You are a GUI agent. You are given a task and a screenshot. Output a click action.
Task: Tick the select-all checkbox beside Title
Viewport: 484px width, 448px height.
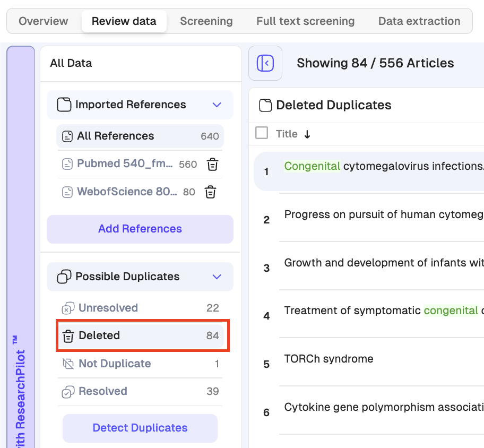[262, 133]
